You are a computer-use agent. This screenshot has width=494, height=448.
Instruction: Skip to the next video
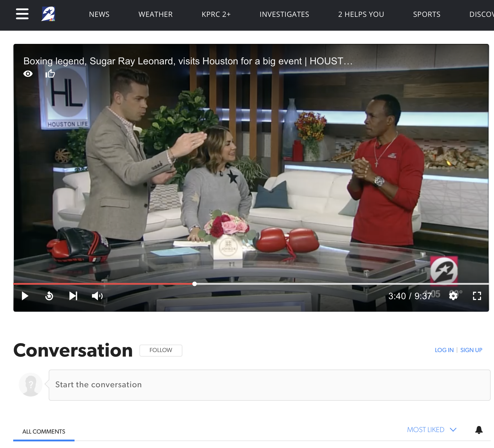tap(73, 296)
